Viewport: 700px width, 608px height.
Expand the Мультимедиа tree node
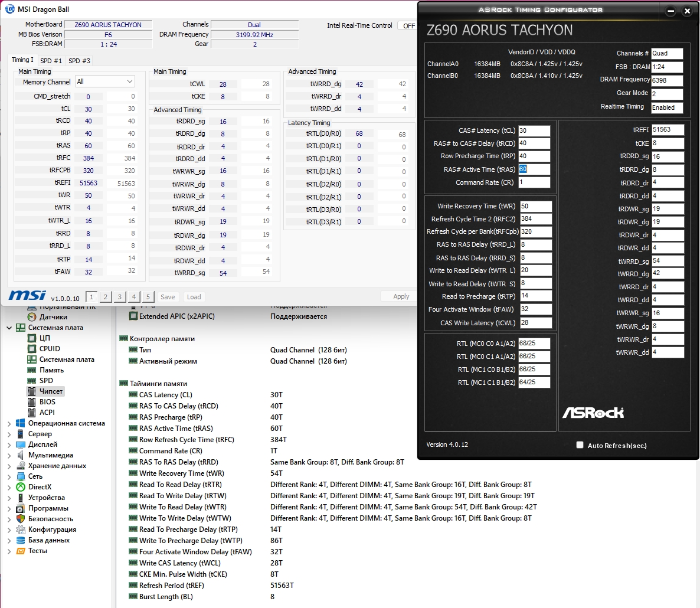9,455
